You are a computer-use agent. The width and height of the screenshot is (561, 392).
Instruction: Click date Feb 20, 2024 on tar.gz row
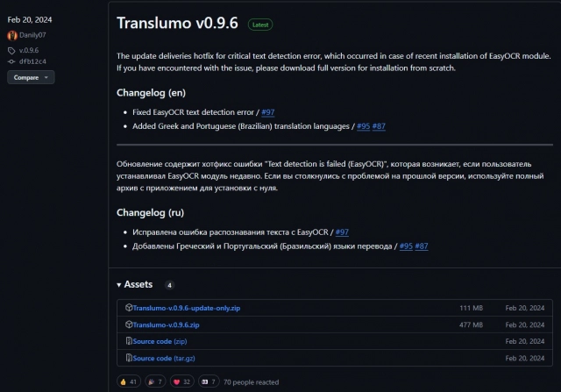[525, 359]
